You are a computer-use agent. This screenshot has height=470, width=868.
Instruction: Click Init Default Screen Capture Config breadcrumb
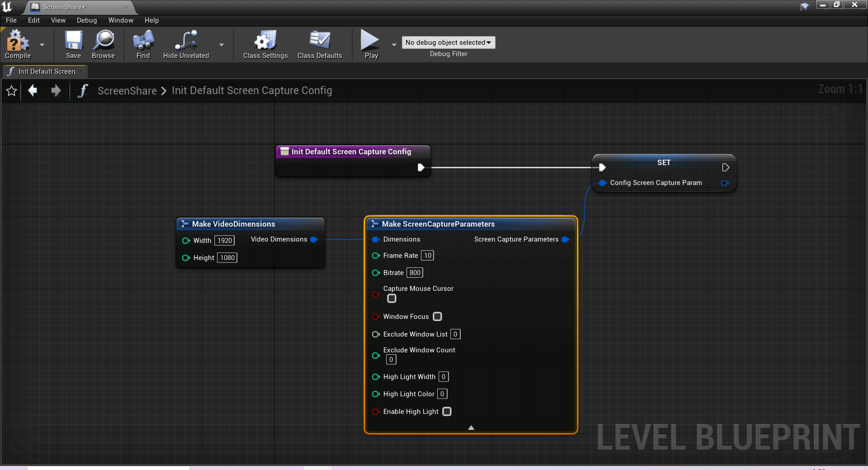click(x=252, y=90)
